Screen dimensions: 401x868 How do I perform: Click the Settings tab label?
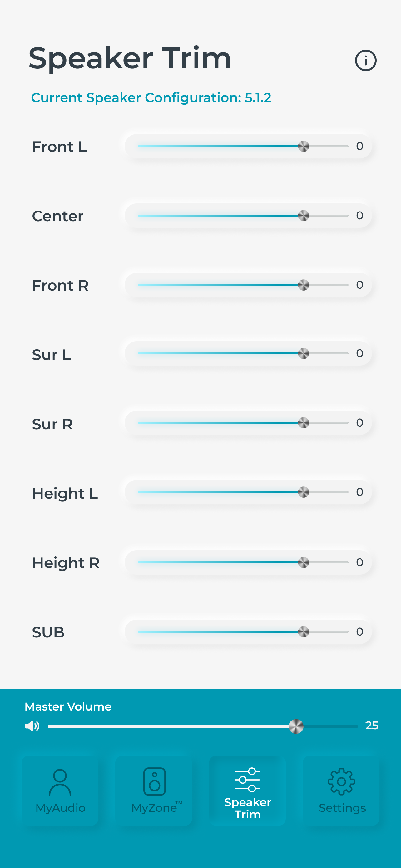pyautogui.click(x=342, y=808)
